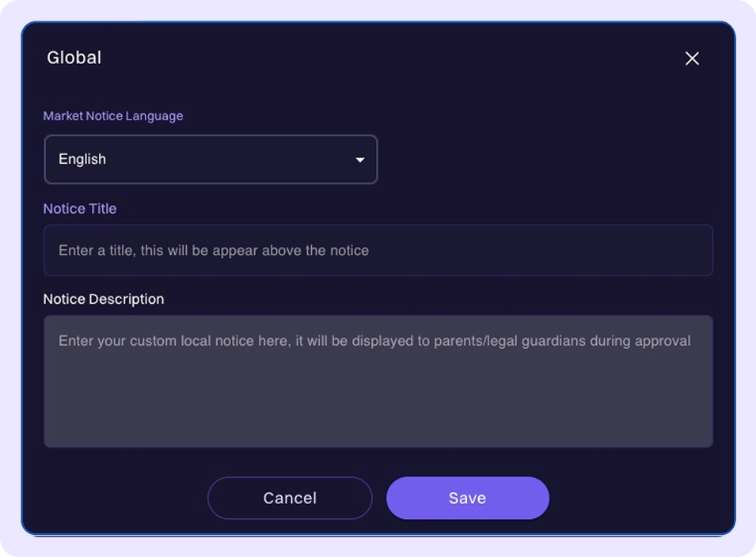
Task: Click the Global dialog heading
Action: 74,58
